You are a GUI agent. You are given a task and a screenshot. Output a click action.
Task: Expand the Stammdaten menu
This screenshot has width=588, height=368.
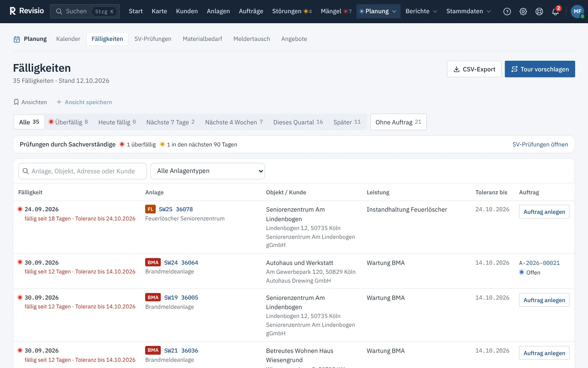(x=469, y=11)
